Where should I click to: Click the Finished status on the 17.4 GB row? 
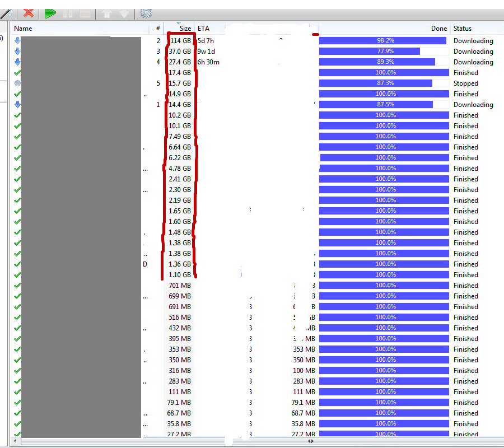[x=466, y=73]
